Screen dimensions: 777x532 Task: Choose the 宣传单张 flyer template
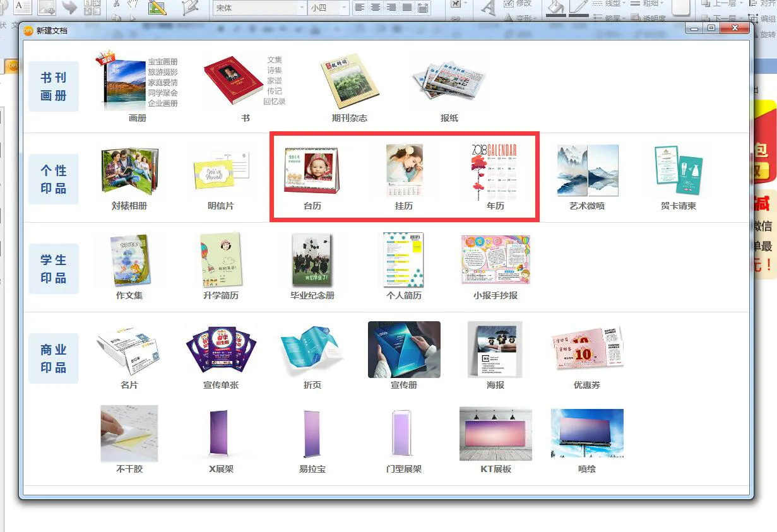tap(221, 350)
